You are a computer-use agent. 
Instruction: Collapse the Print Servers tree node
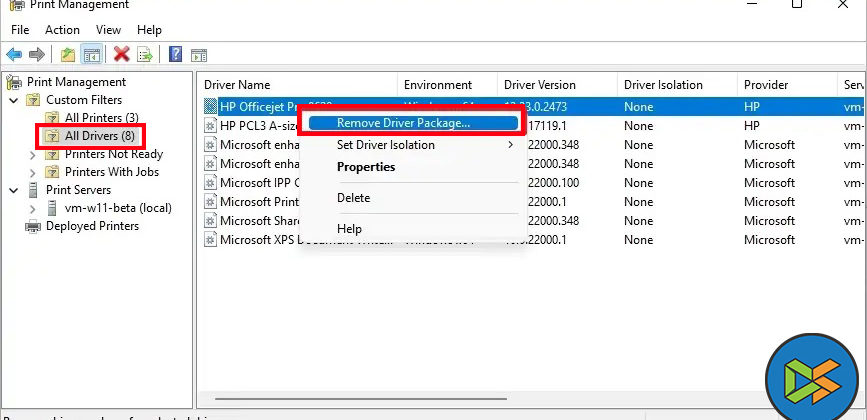14,190
